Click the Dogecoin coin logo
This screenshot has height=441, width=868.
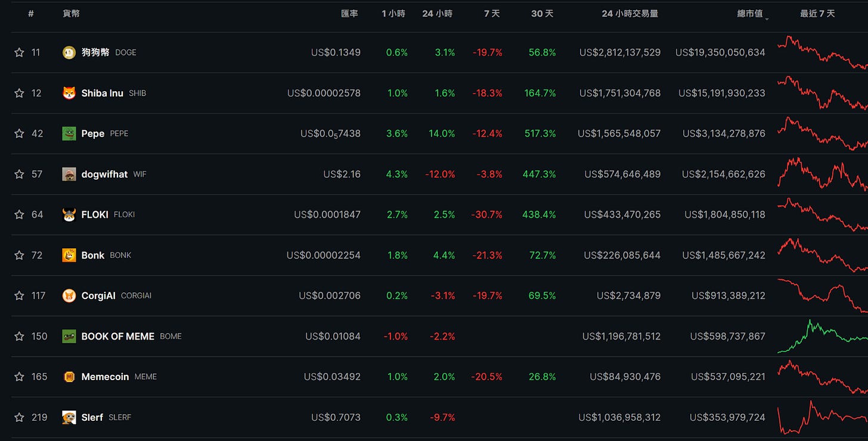(x=69, y=53)
